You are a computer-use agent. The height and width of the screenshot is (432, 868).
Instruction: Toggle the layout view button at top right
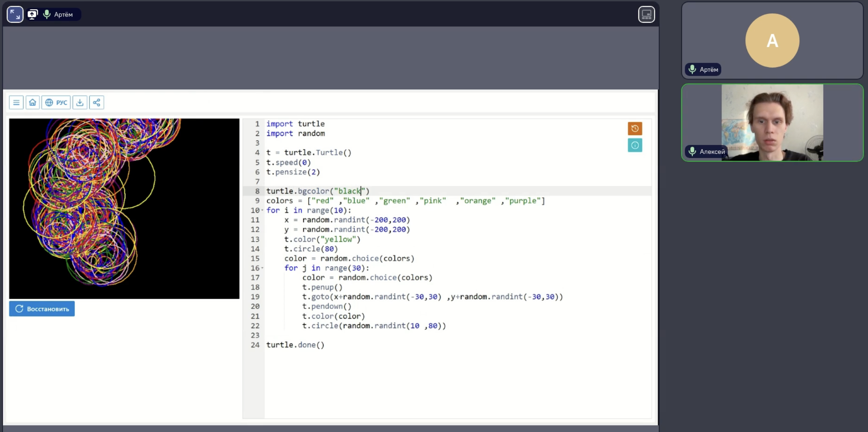coord(646,15)
